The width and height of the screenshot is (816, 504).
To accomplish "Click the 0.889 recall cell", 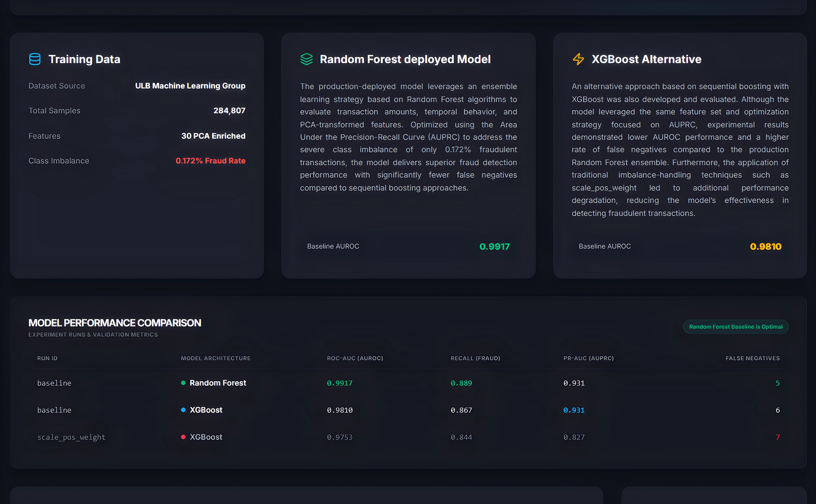I will (461, 383).
